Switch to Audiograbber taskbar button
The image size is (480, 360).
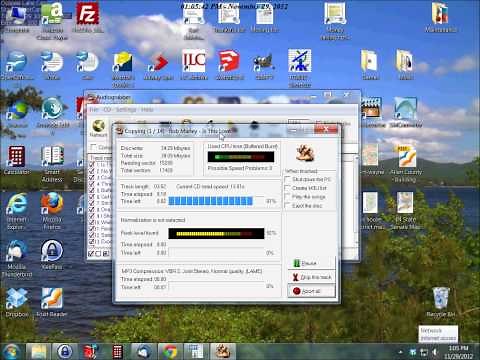[222, 352]
